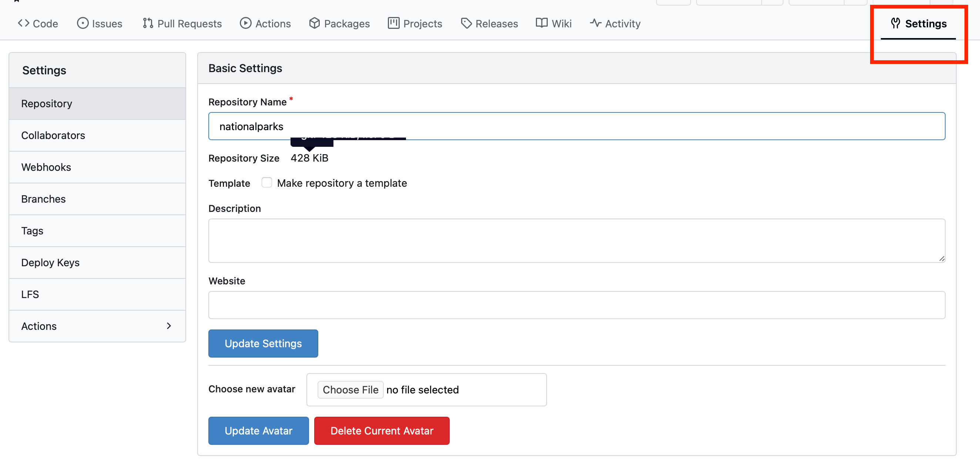Screen dimensions: 980x460
Task: Open the Settings tab
Action: click(x=918, y=24)
